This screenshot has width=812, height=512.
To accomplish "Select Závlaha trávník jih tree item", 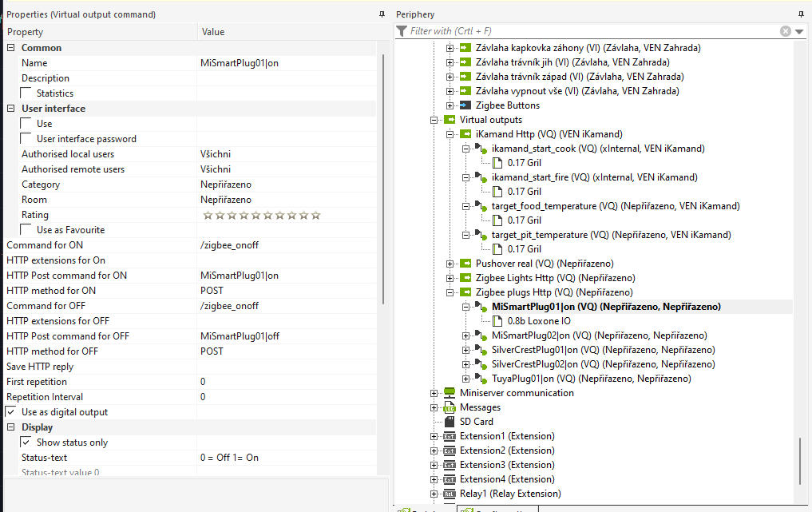I will pos(572,62).
